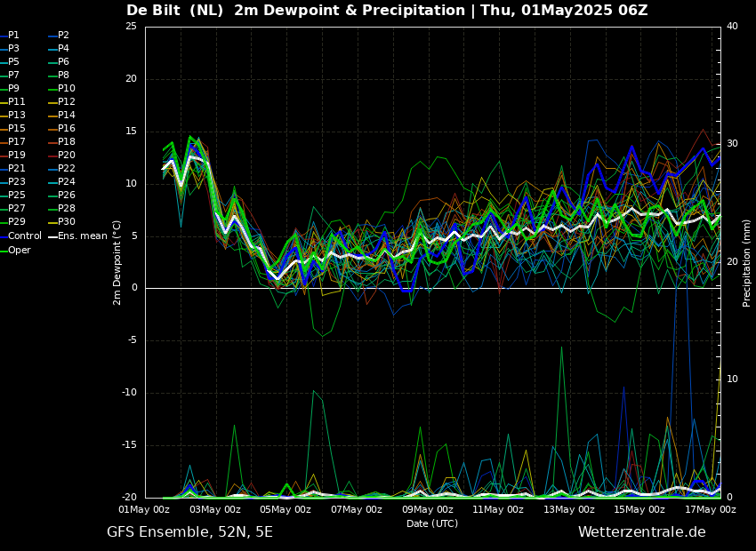Click the P13 legend entry
This screenshot has width=756, height=551.
click(x=12, y=116)
